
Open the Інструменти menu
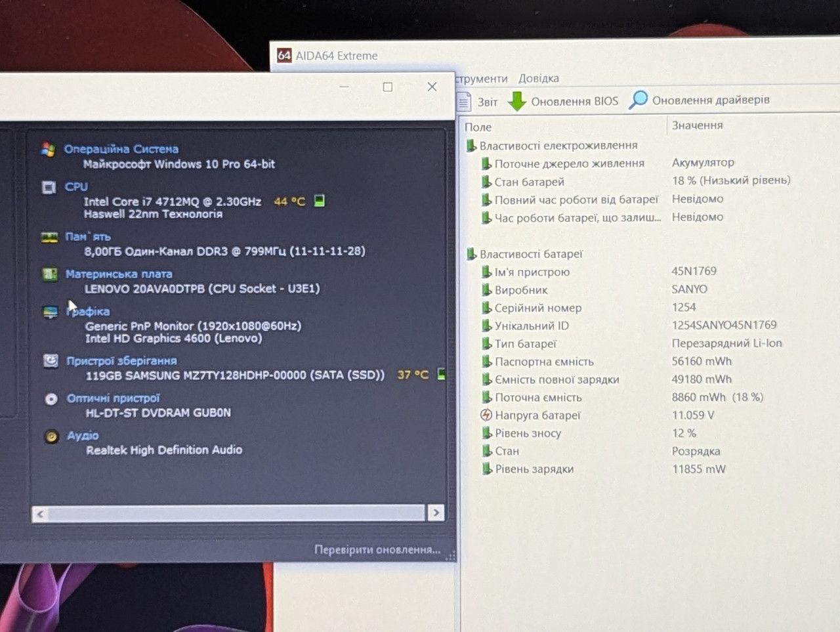tap(482, 79)
